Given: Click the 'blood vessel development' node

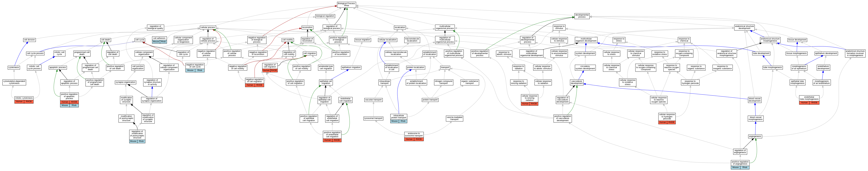Looking at the screenshot, I should pyautogui.click(x=755, y=100).
